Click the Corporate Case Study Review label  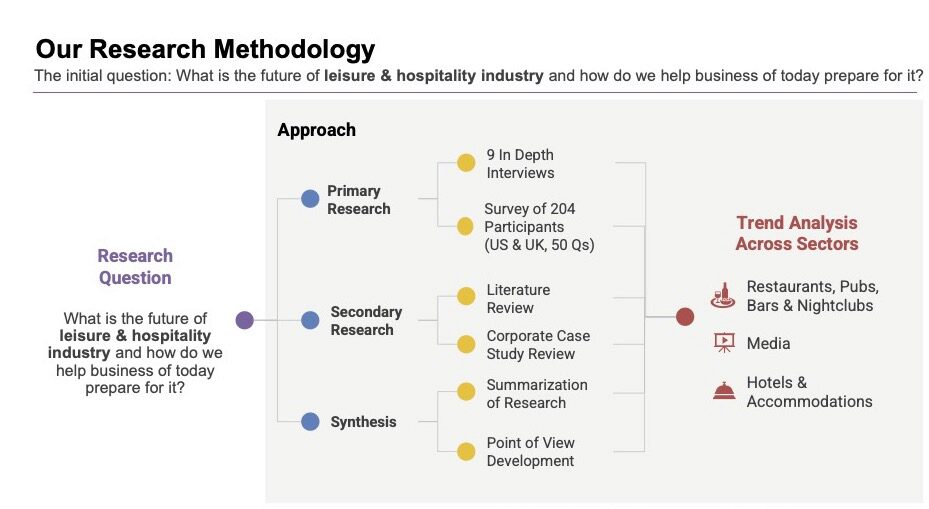pyautogui.click(x=538, y=345)
